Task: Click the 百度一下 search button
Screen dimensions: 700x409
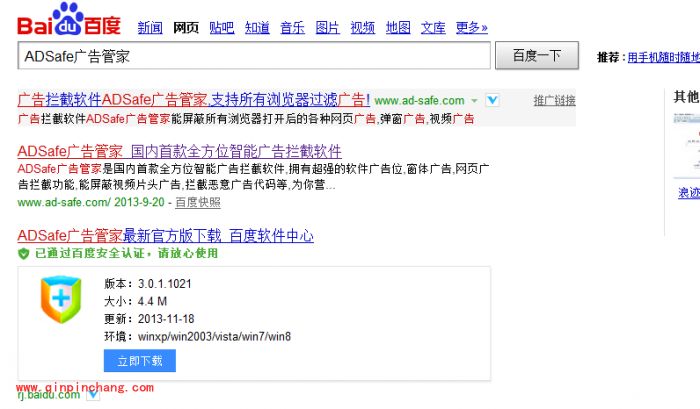Action: 537,55
